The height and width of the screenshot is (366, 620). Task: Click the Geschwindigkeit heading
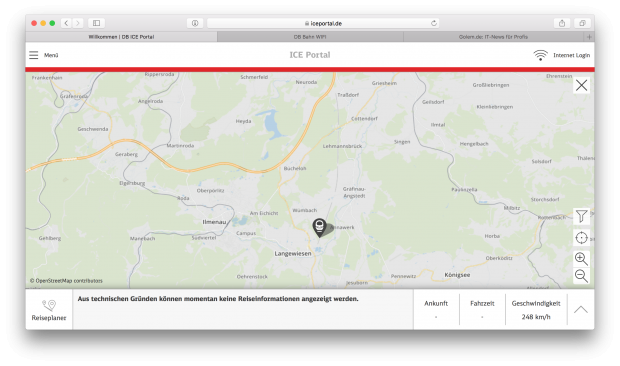(x=536, y=303)
